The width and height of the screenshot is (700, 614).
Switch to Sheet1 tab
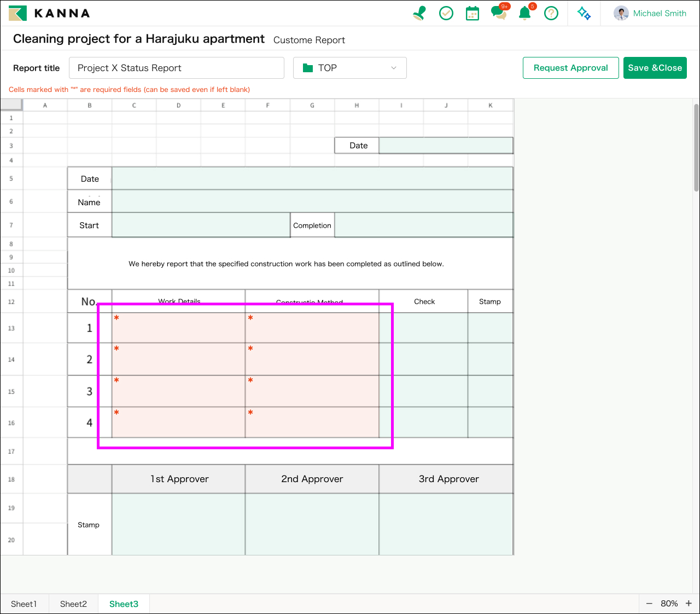pos(24,604)
